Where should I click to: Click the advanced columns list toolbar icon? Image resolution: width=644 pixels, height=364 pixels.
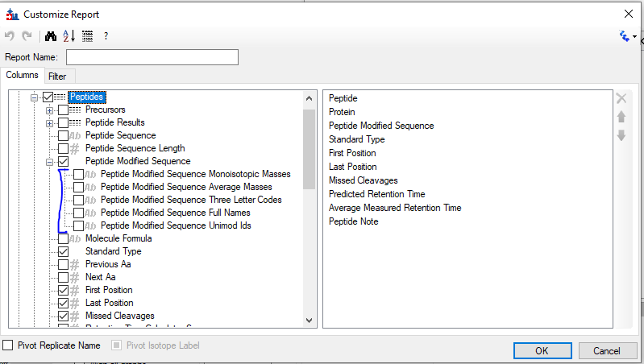pyautogui.click(x=87, y=36)
